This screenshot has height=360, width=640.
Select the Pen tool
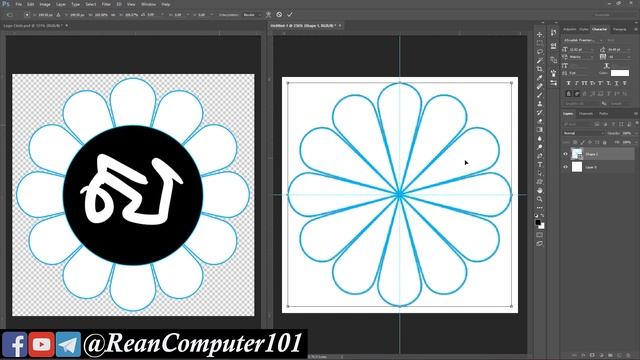coord(540,156)
